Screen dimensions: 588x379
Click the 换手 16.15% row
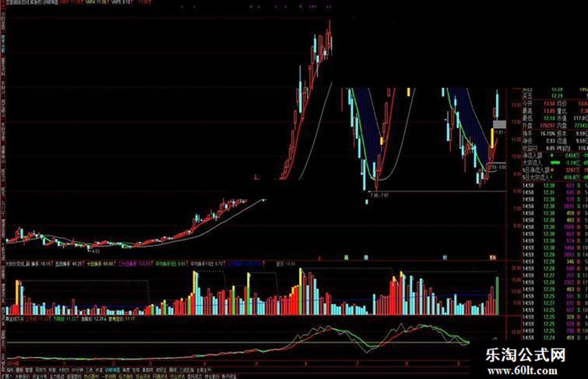[x=539, y=134]
